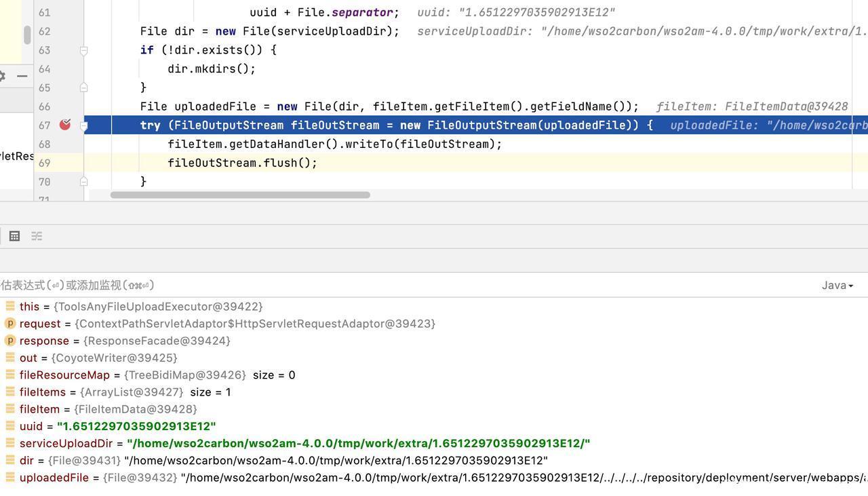
Task: Select the 'out' CoyoteWriter variable
Action: [434, 358]
